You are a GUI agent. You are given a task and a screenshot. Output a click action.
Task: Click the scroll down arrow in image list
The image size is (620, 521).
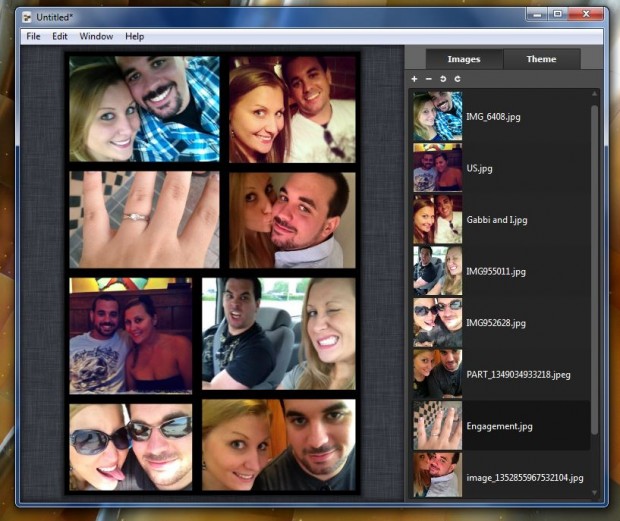[x=594, y=493]
